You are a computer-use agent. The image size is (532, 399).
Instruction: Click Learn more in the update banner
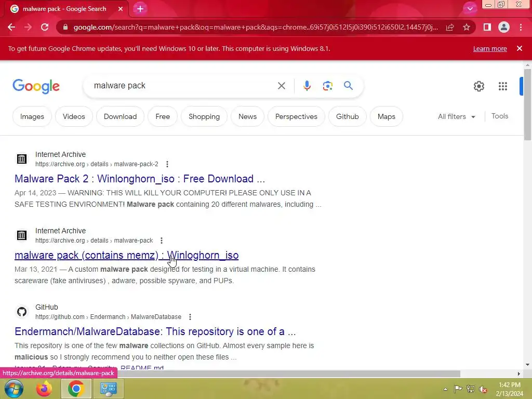point(490,48)
